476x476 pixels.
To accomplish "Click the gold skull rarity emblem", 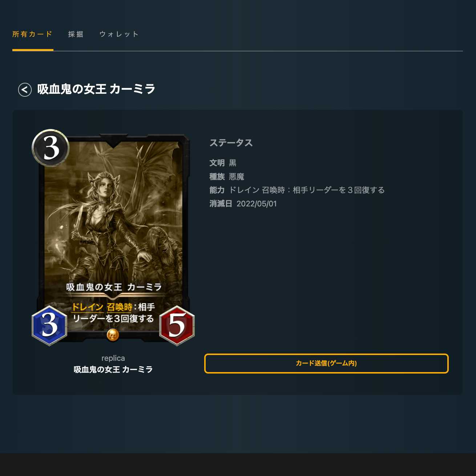I will (x=113, y=335).
